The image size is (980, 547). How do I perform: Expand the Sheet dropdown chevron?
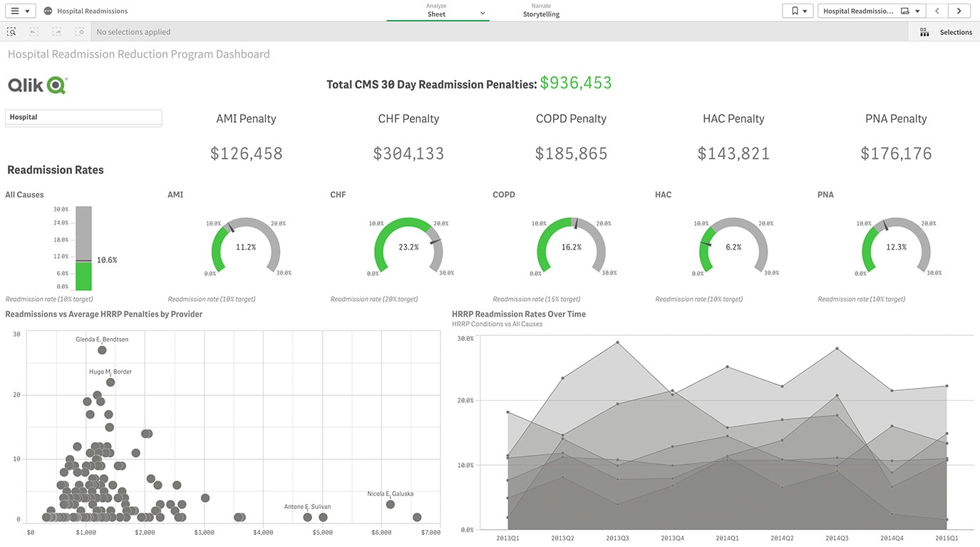483,14
